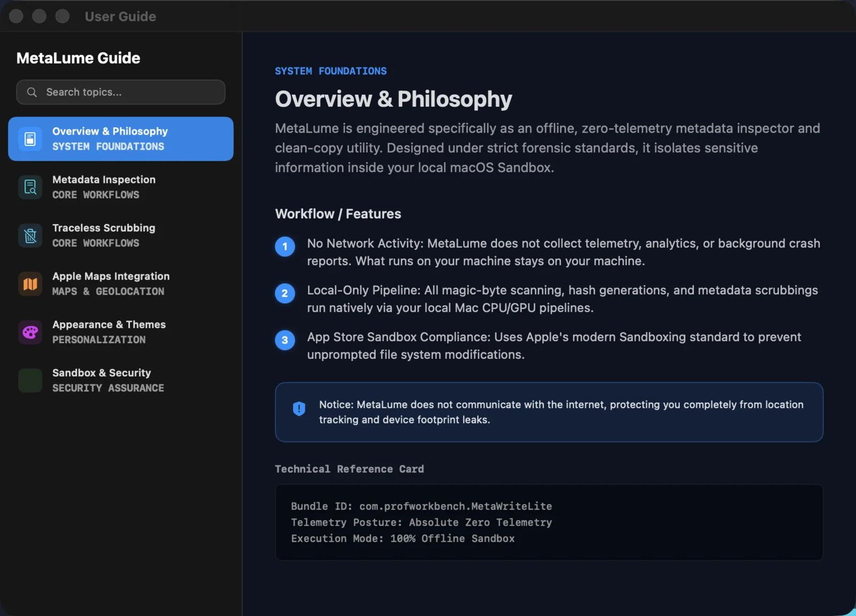
Task: Minimize the User Guide window
Action: coord(39,16)
